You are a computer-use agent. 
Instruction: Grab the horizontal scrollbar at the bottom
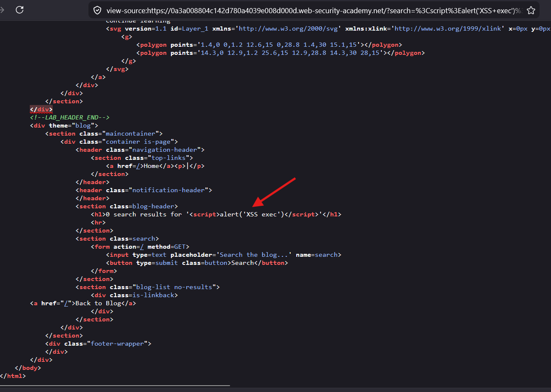115,386
